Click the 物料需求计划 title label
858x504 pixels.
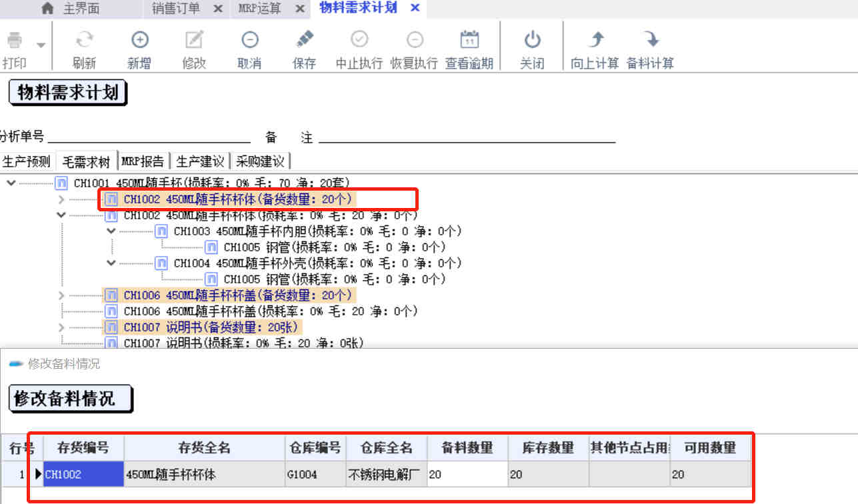68,93
